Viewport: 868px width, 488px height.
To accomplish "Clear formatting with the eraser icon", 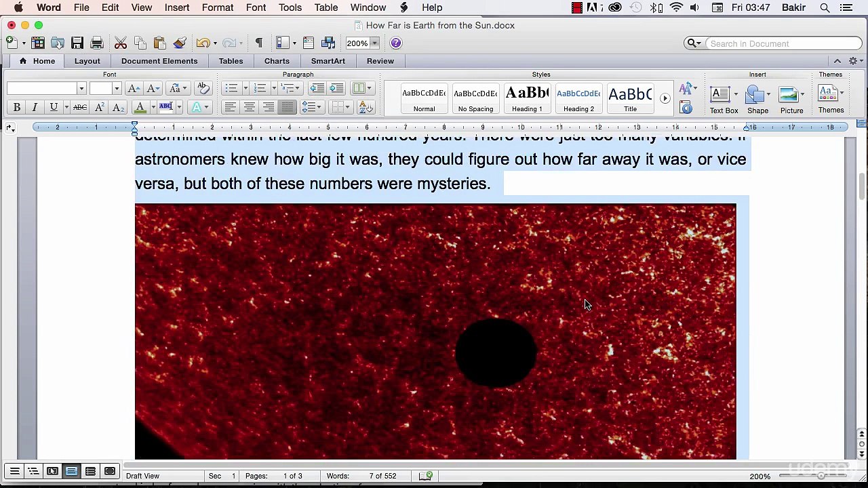I will (202, 89).
